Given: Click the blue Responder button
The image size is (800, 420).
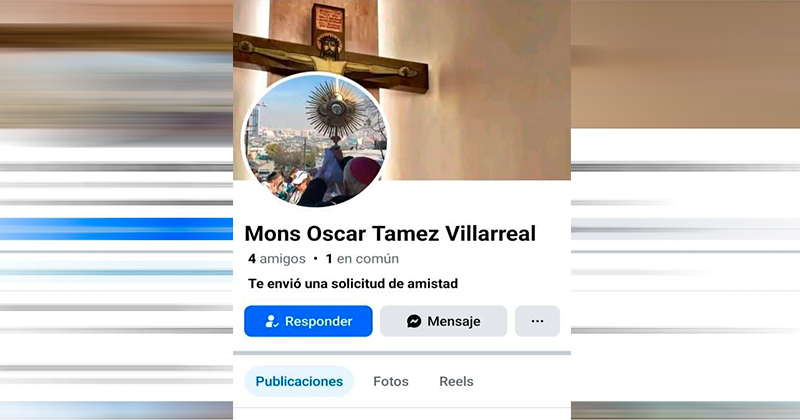Looking at the screenshot, I should pyautogui.click(x=308, y=321).
